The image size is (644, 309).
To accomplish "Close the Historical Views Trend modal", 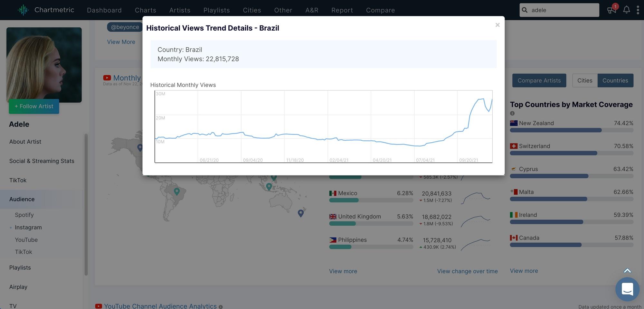I will [x=497, y=25].
